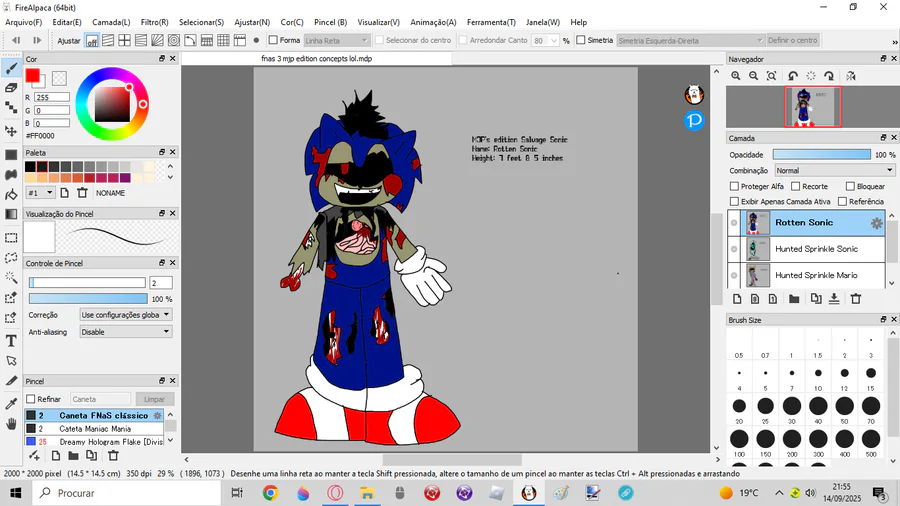This screenshot has width=900, height=506.
Task: Click the Definir o centro button
Action: click(x=792, y=40)
